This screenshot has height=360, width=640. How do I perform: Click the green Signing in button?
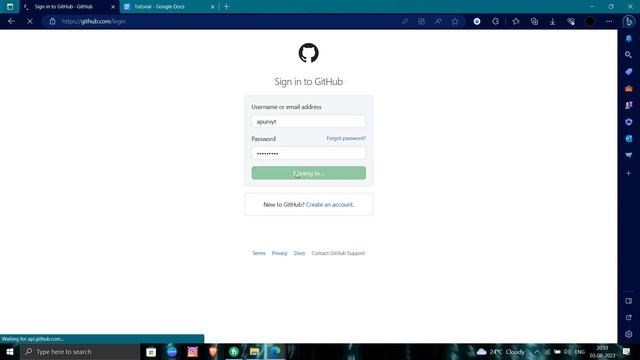pyautogui.click(x=309, y=173)
